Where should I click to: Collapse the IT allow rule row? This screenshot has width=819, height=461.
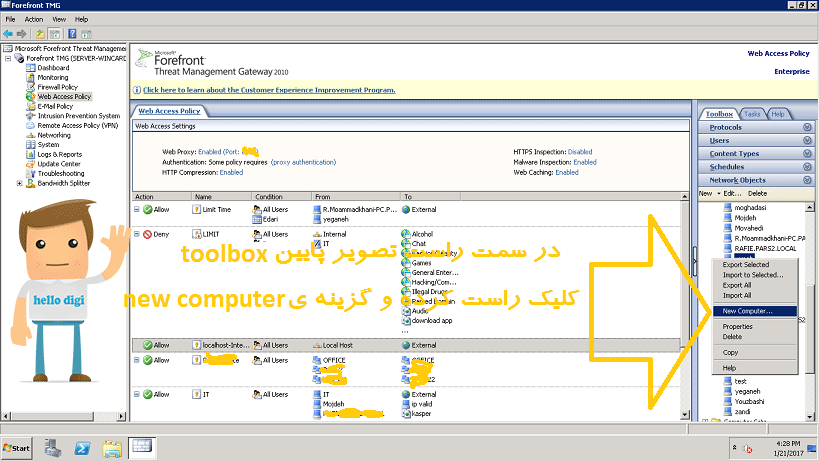coord(137,394)
